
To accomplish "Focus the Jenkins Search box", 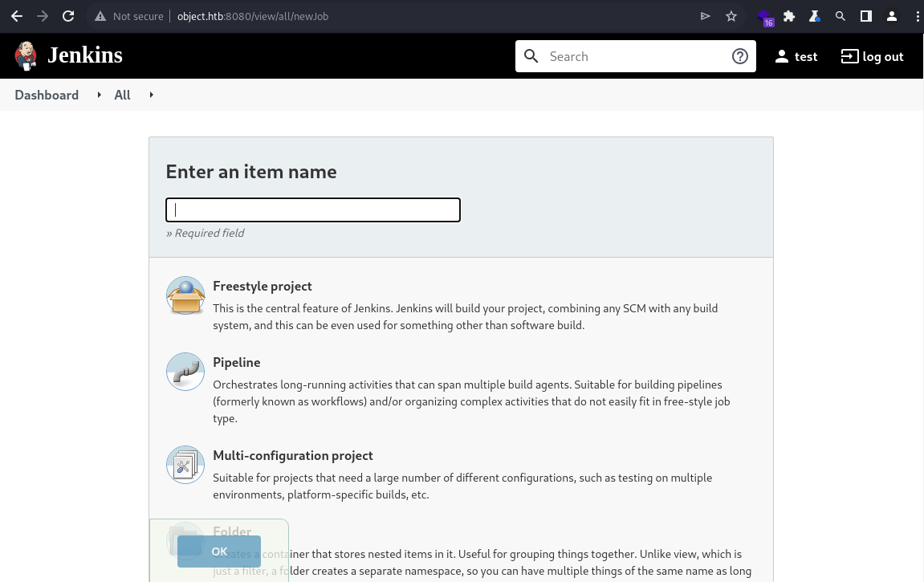I will coord(635,56).
